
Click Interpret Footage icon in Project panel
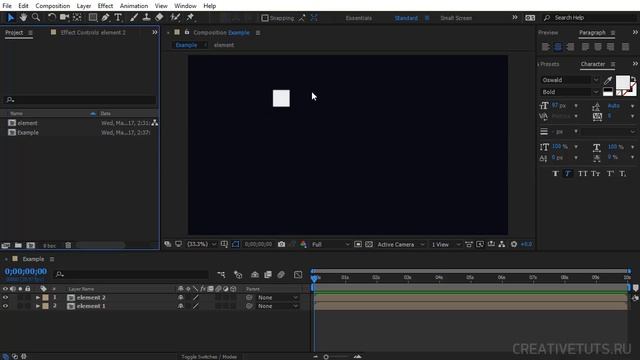[x=6, y=245]
